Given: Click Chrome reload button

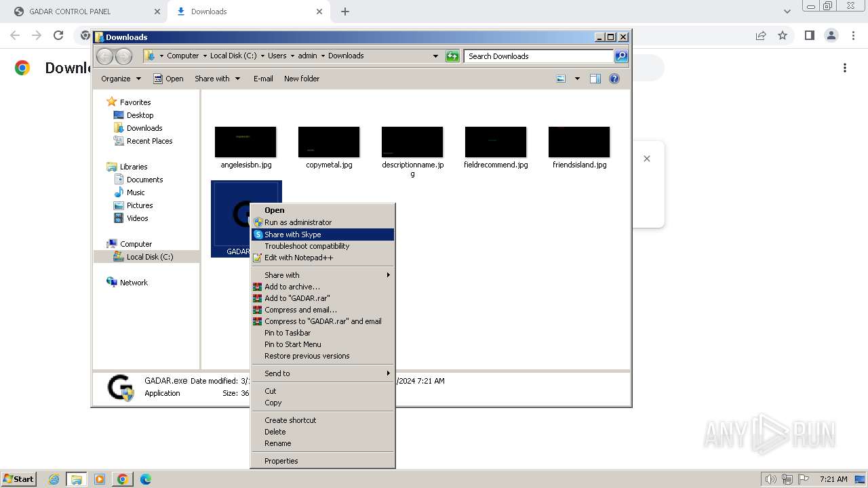Looking at the screenshot, I should (x=58, y=35).
